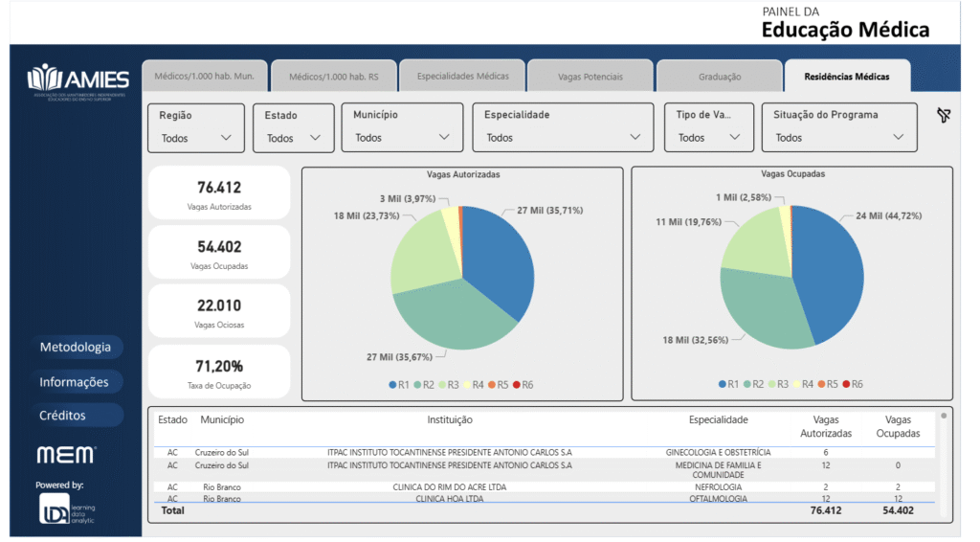This screenshot has width=980, height=542.
Task: Click the Informações sidebar button
Action: 74,382
